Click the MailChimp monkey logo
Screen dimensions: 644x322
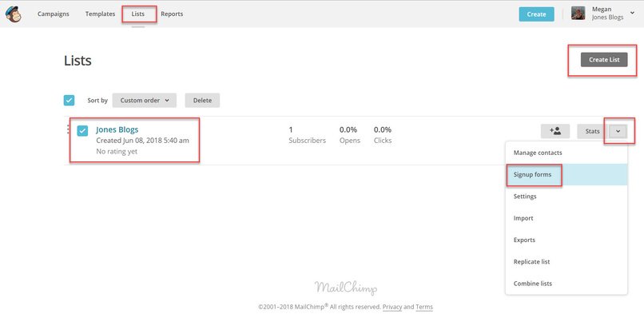pyautogui.click(x=14, y=14)
